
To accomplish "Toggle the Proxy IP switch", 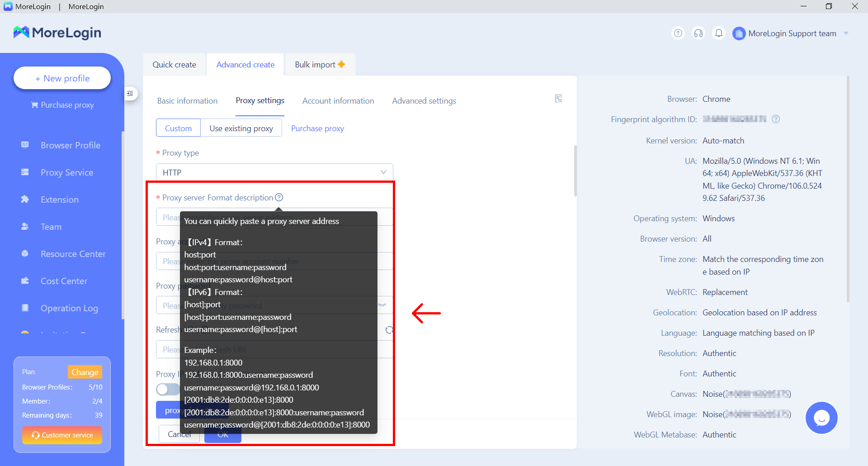I will pyautogui.click(x=168, y=389).
